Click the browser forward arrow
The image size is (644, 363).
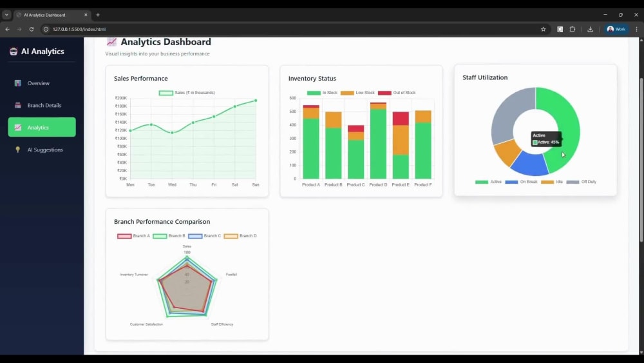tap(19, 29)
